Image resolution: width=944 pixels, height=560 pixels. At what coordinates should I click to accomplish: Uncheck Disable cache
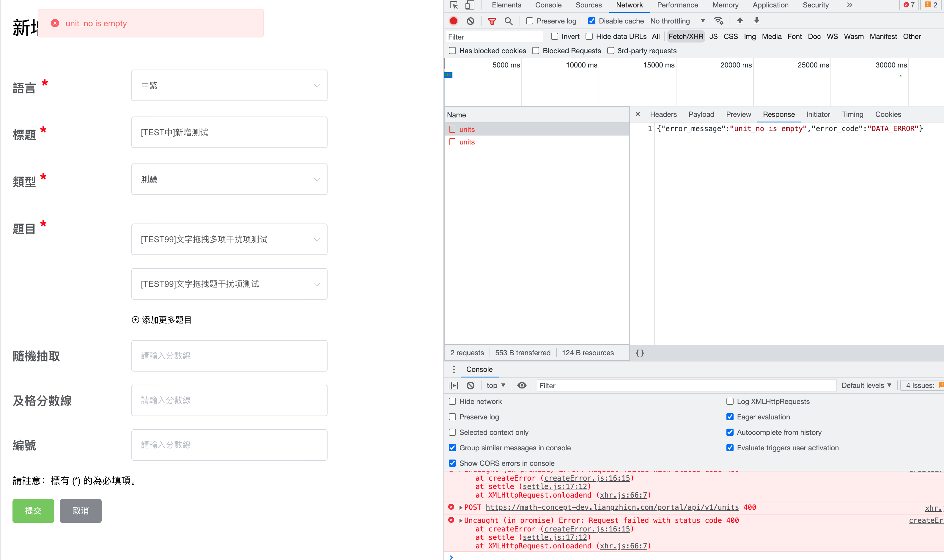pyautogui.click(x=592, y=21)
